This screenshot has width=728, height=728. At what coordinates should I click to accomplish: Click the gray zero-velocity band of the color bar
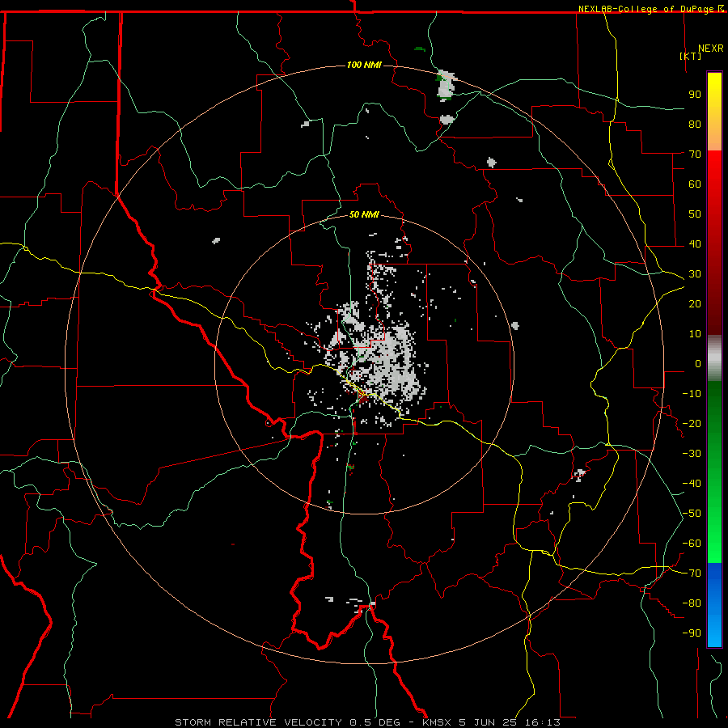click(x=714, y=358)
